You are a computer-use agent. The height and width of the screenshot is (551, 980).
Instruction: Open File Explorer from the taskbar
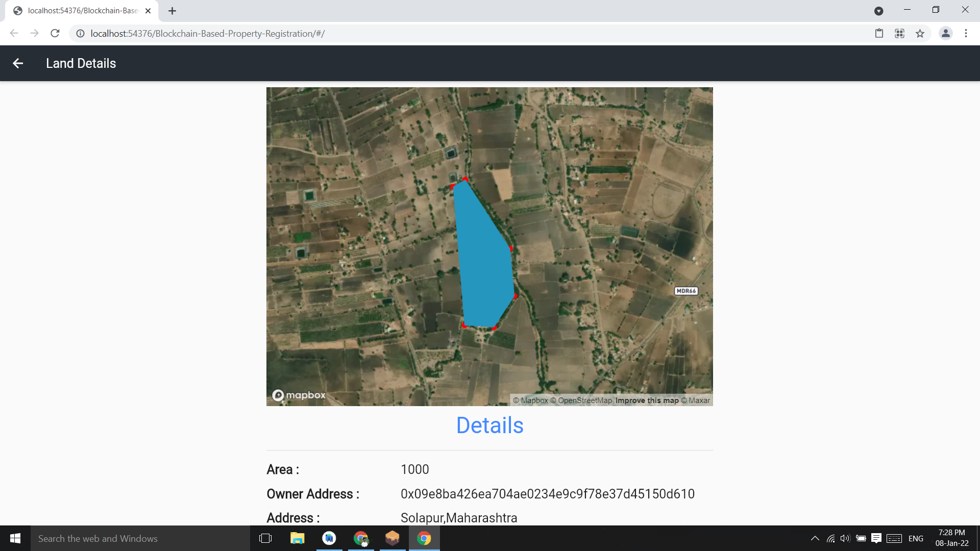297,538
